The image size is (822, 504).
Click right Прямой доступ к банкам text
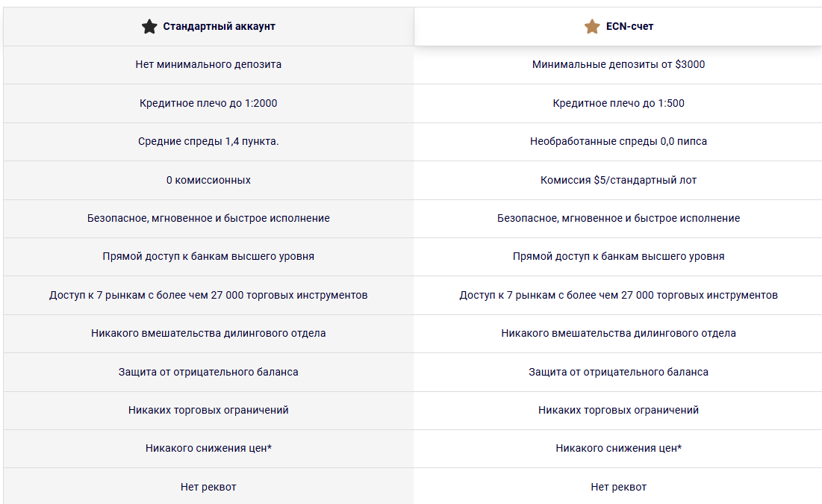(x=619, y=256)
